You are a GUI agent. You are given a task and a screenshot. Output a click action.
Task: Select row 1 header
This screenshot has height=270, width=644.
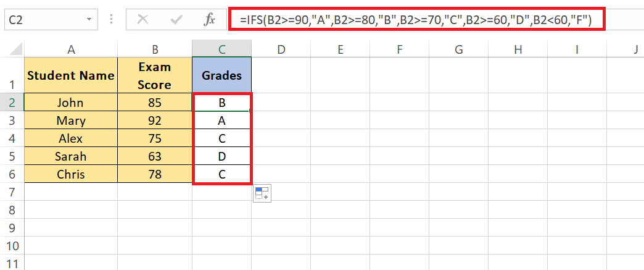point(12,75)
